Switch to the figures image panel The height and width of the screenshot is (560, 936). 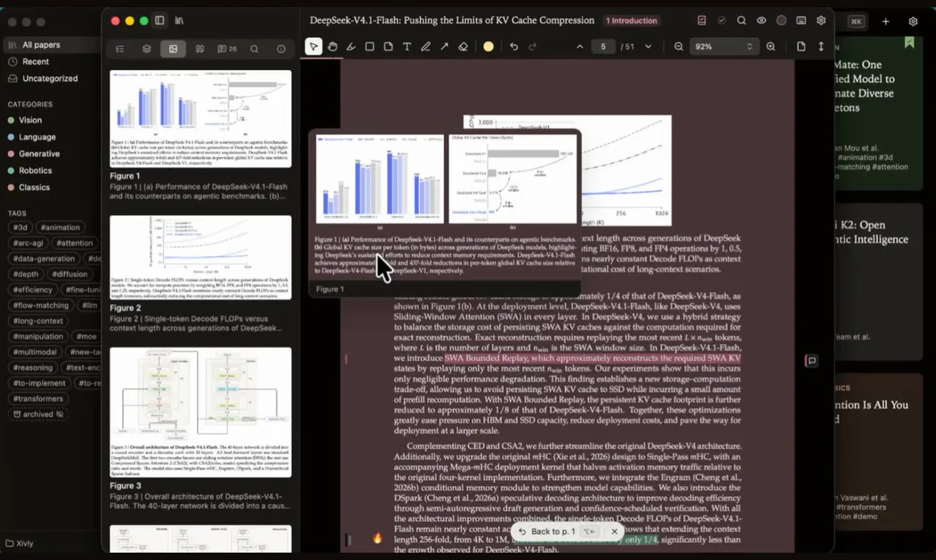tap(173, 49)
